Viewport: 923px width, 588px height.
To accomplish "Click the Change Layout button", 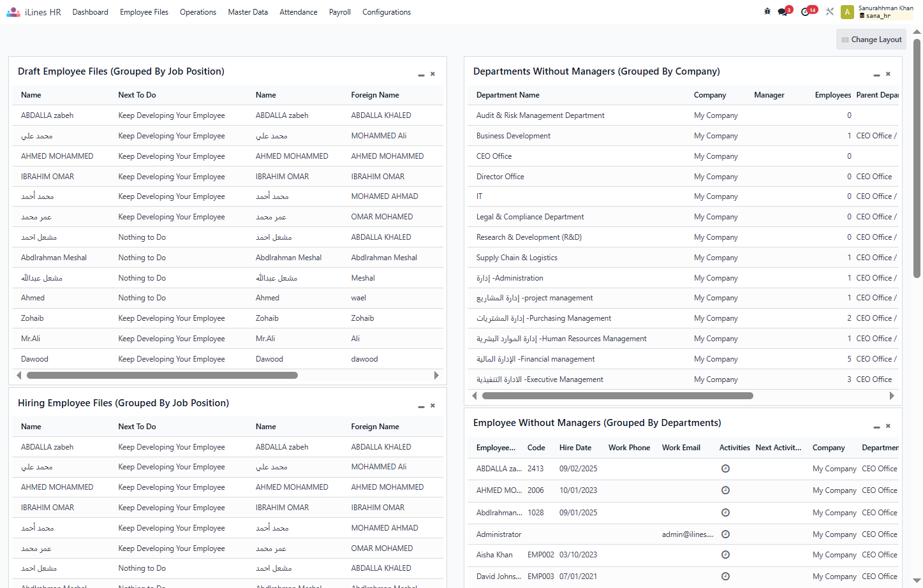I will [x=871, y=40].
